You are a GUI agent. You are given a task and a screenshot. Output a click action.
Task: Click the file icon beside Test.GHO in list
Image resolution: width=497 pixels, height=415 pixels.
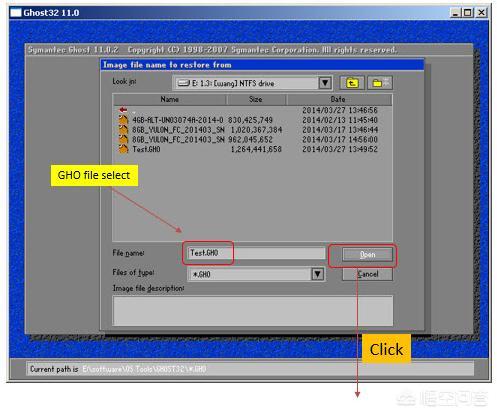[x=123, y=149]
